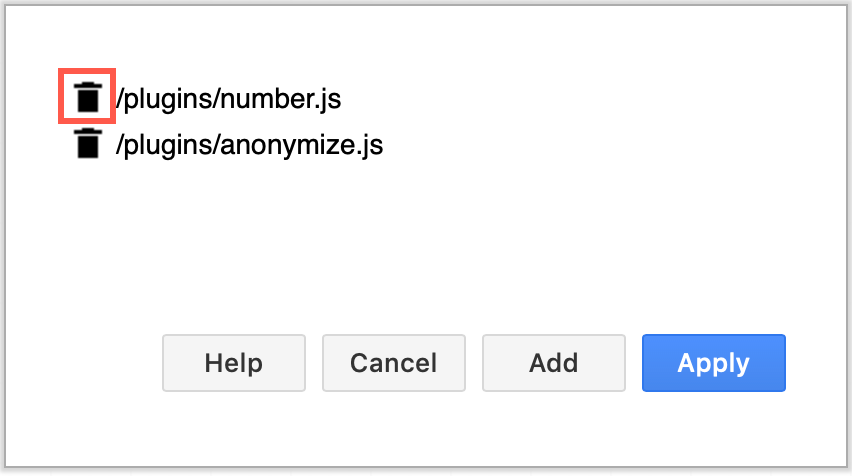Screen dimensions: 852x476
Task: Hit the second trash can in the list
Action: (x=88, y=145)
